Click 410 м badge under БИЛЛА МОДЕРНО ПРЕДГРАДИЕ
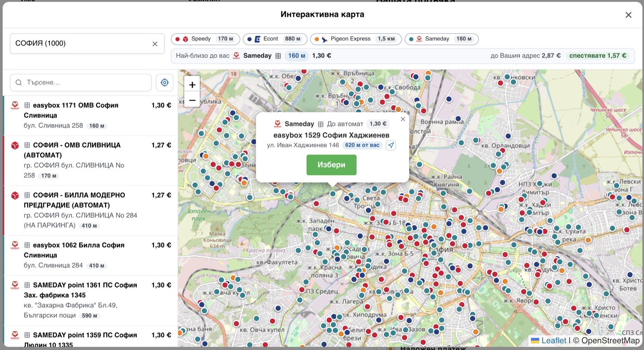 89,226
